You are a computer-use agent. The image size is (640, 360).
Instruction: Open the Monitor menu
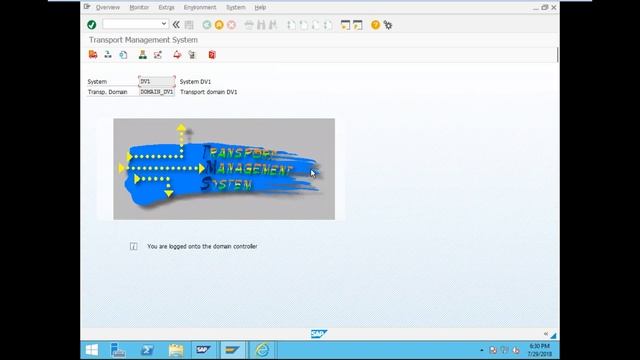[x=139, y=7]
